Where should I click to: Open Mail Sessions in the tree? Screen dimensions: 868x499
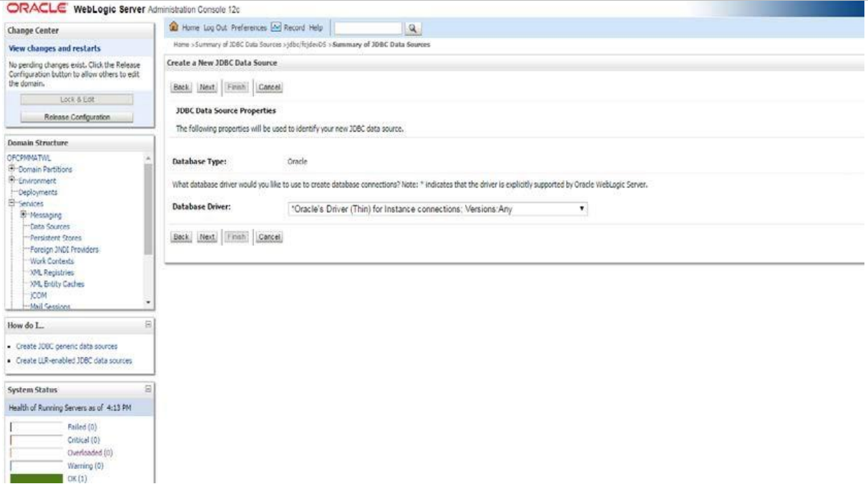pyautogui.click(x=50, y=306)
